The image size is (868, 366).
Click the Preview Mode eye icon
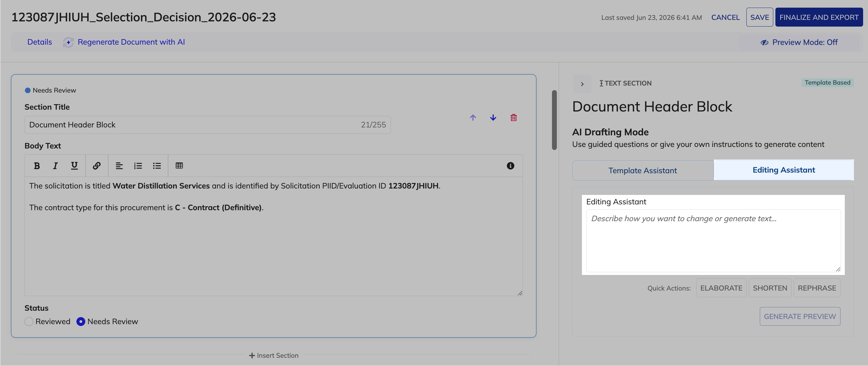click(x=764, y=42)
